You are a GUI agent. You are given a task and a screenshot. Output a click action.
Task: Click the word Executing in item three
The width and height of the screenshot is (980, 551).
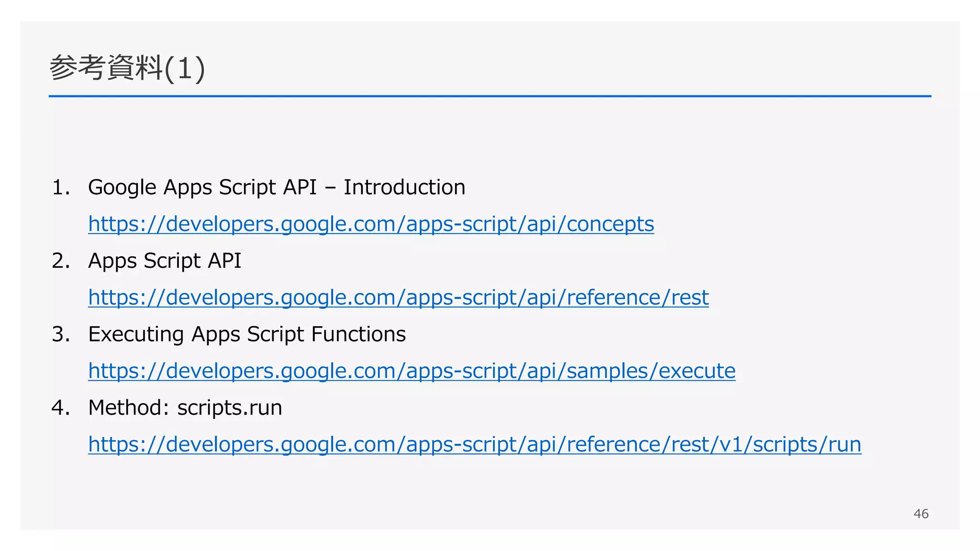(x=136, y=334)
